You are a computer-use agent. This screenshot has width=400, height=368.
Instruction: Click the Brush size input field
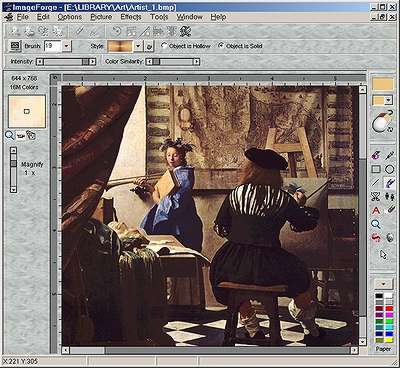pos(53,46)
